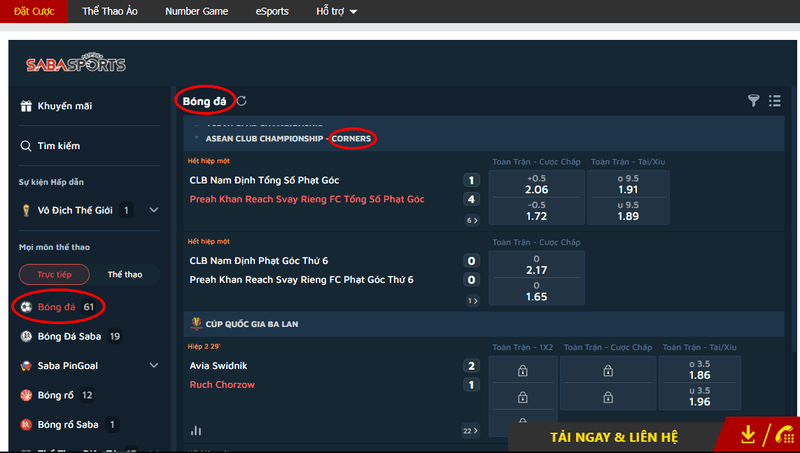Click the Tìm kiếm magnifier icon
800x453 pixels.
click(26, 146)
